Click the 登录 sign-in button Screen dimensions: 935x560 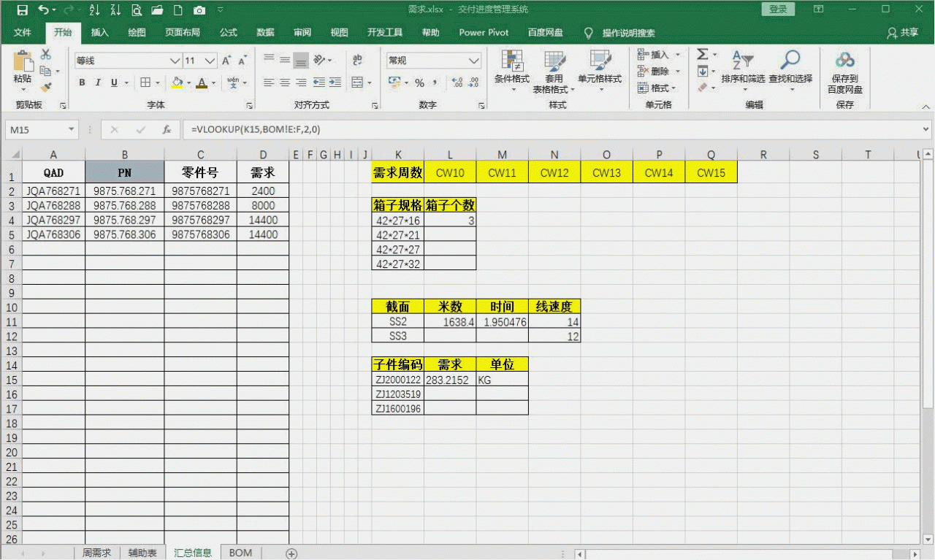[x=778, y=9]
